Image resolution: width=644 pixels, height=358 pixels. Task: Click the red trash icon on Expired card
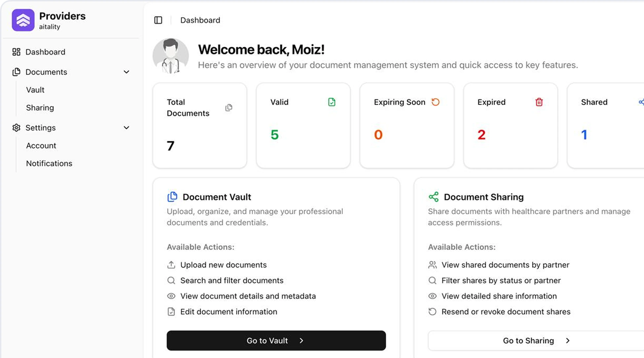pyautogui.click(x=539, y=102)
